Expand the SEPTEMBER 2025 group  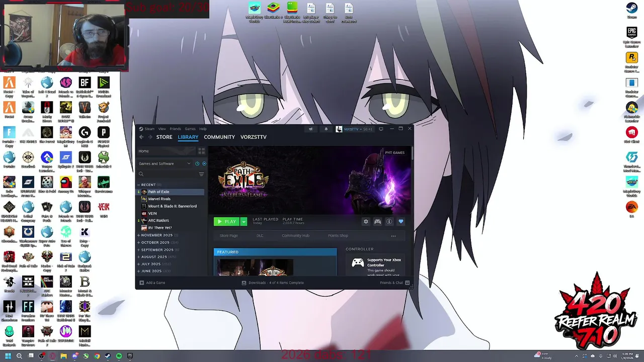(157, 249)
